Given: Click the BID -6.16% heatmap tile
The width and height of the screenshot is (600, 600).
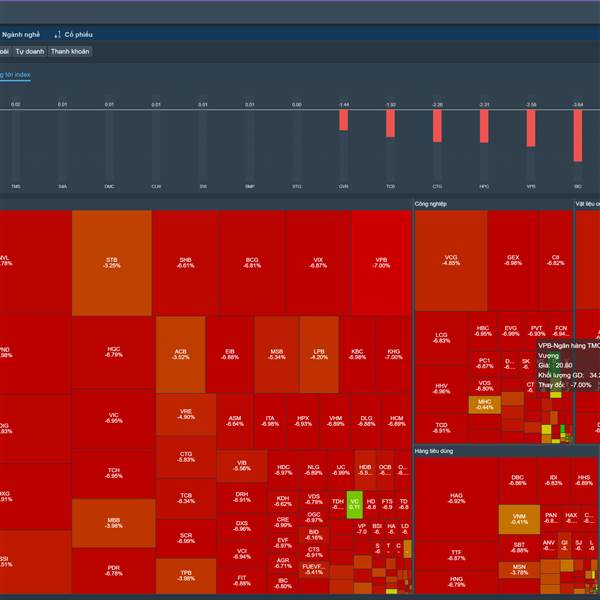Looking at the screenshot, I should click(314, 535).
